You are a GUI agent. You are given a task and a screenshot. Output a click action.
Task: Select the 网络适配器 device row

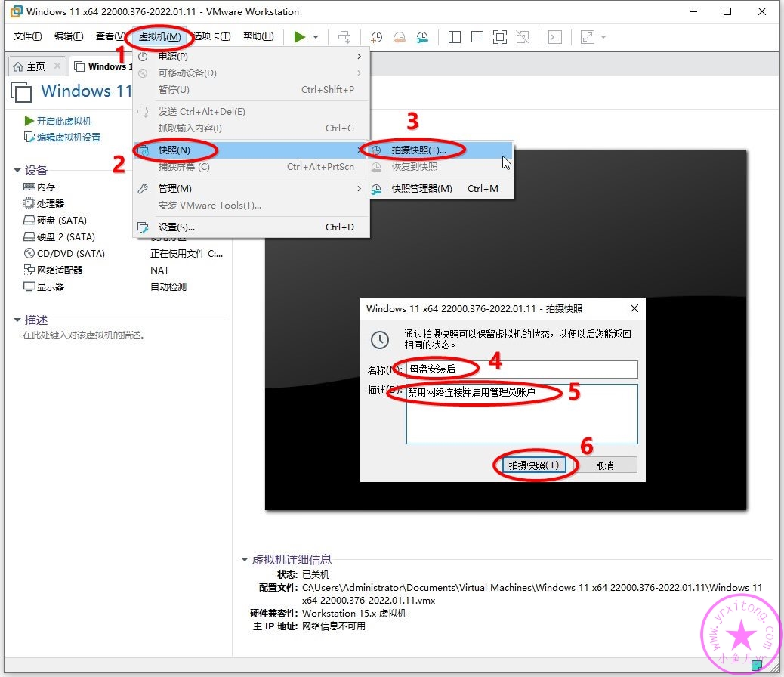coord(53,270)
